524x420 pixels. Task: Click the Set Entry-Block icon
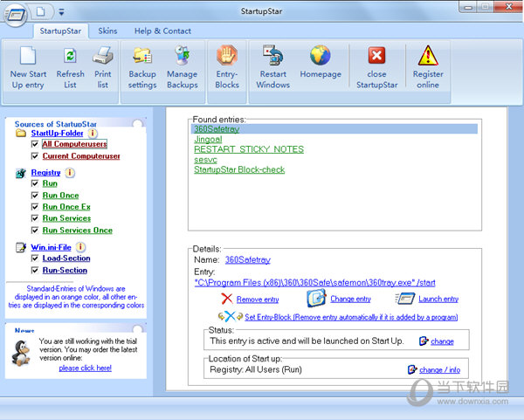[x=230, y=316]
